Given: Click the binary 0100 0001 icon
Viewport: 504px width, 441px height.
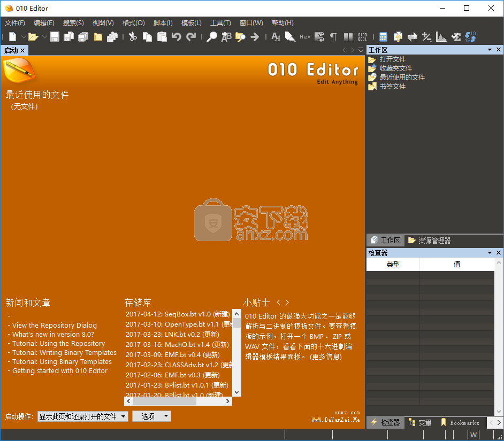Looking at the screenshot, I should (x=362, y=37).
